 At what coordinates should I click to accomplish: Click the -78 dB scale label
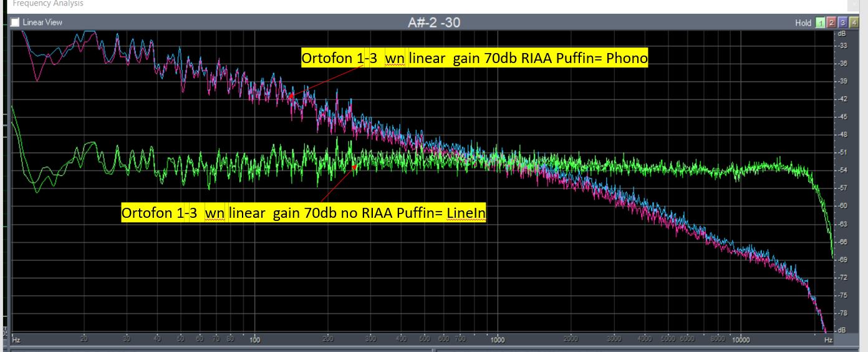pos(842,313)
